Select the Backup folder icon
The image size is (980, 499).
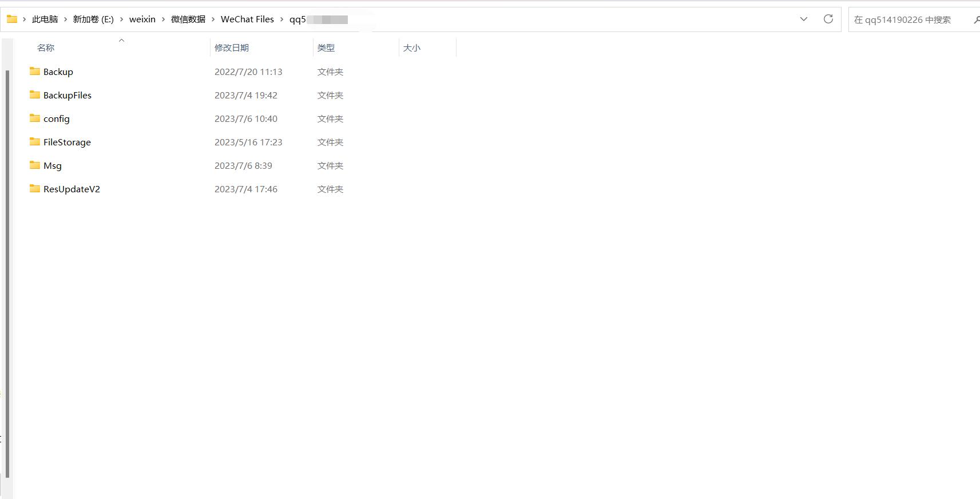click(35, 71)
